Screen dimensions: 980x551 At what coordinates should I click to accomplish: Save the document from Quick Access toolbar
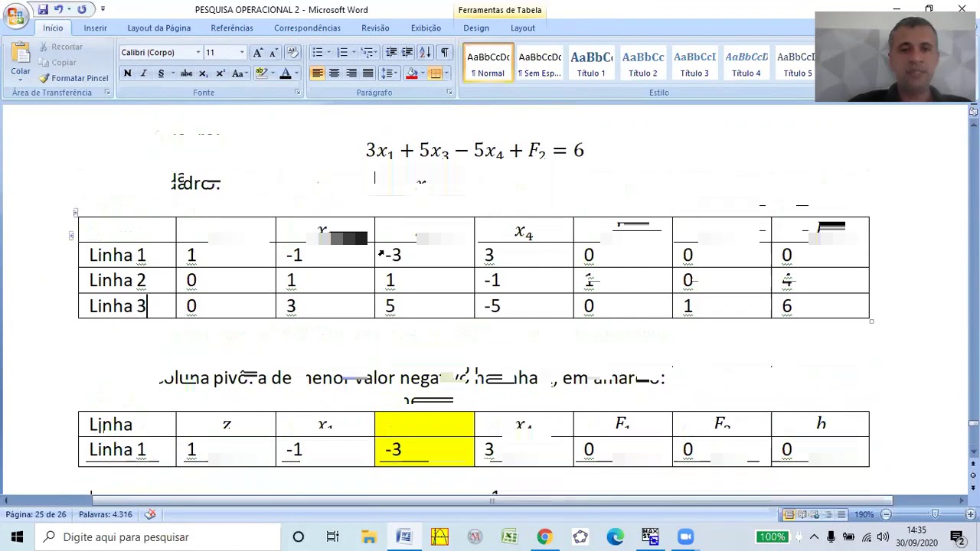pyautogui.click(x=43, y=9)
